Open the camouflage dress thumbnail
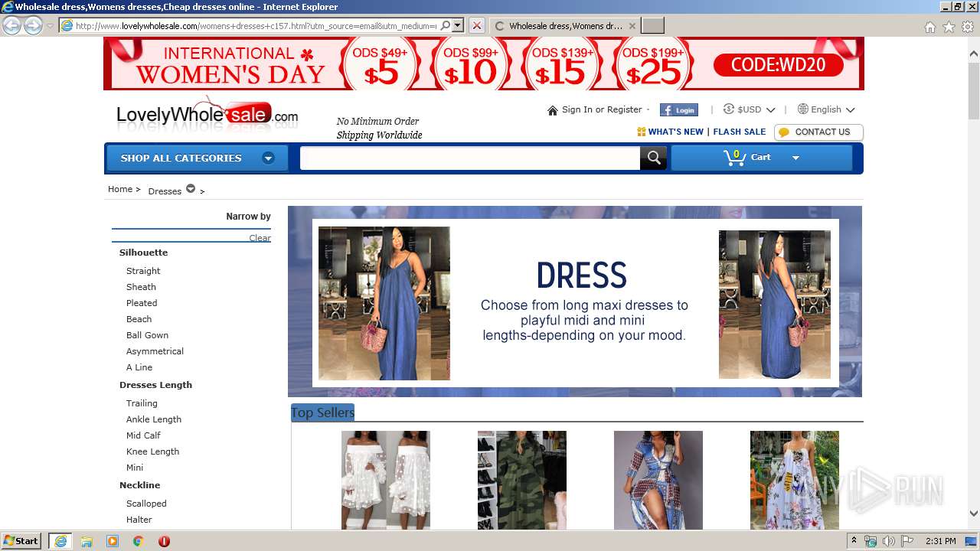The image size is (980, 551). (x=522, y=480)
